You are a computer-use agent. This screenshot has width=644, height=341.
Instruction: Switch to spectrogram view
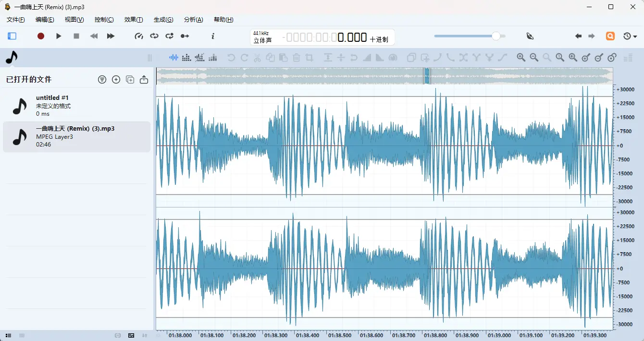click(x=186, y=58)
